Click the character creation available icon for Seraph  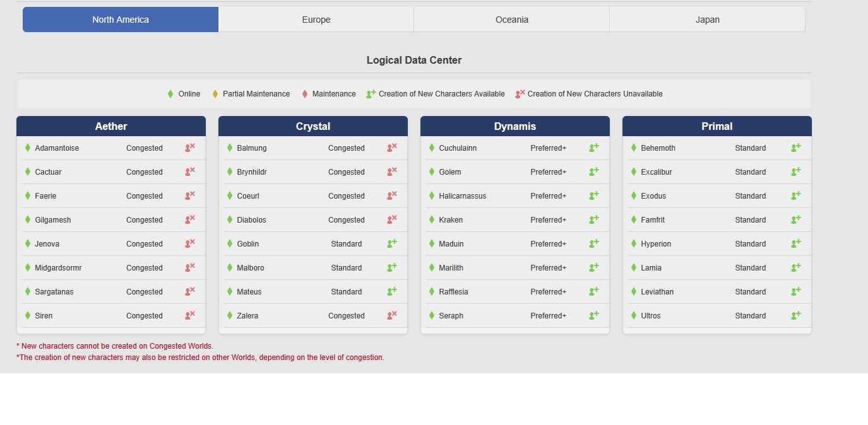pyautogui.click(x=594, y=315)
